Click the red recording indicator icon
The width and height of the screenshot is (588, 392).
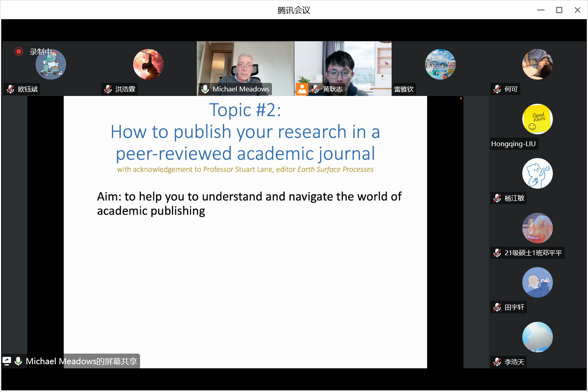[18, 51]
